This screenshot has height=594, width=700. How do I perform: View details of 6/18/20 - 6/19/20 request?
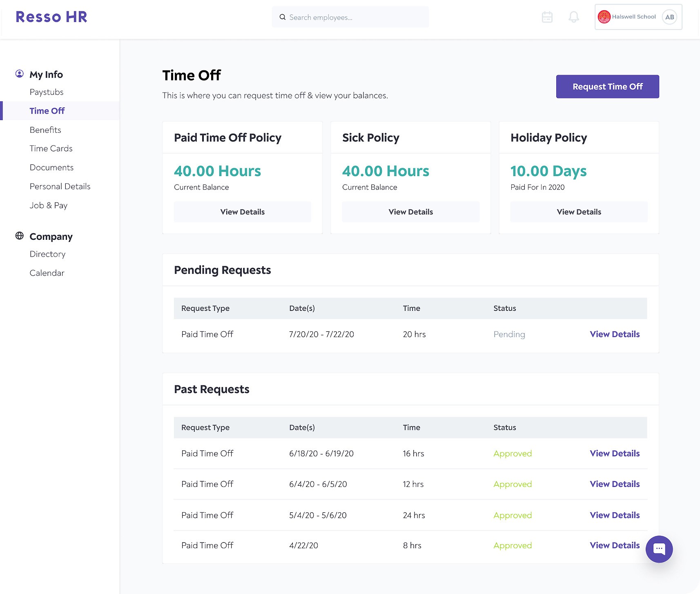[615, 453]
